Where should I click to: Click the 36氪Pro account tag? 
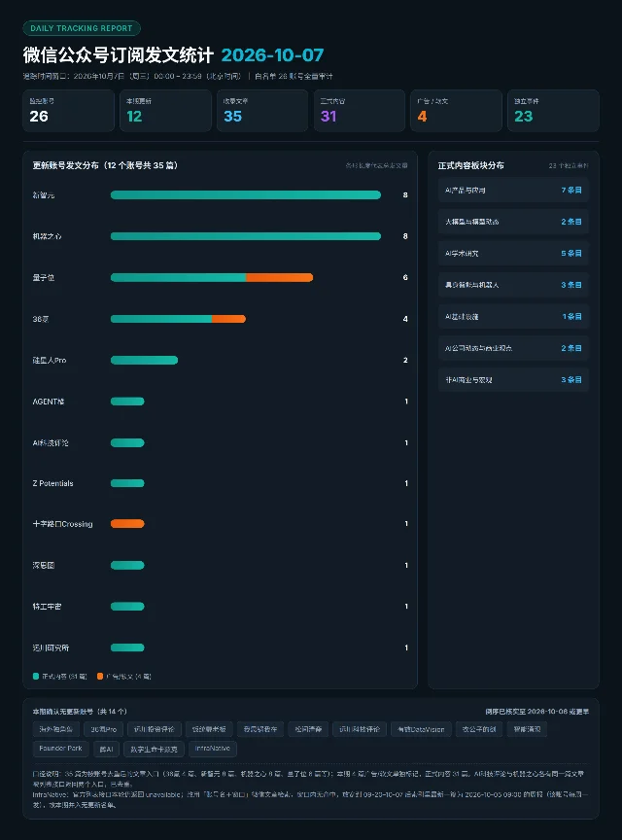(104, 729)
